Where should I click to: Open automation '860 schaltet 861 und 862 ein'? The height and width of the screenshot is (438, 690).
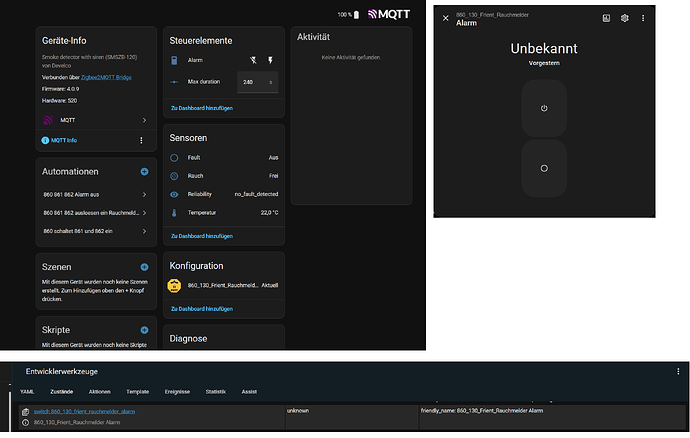95,231
